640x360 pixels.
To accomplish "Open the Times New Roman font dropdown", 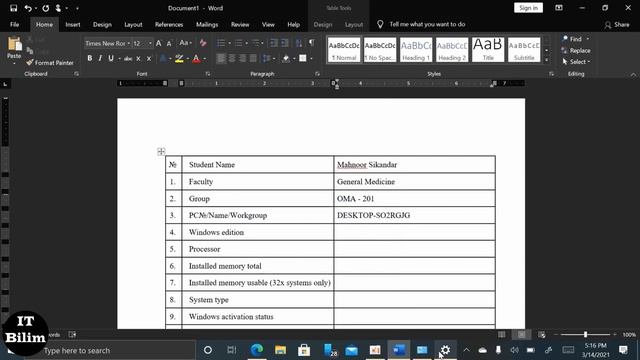I will (x=129, y=43).
